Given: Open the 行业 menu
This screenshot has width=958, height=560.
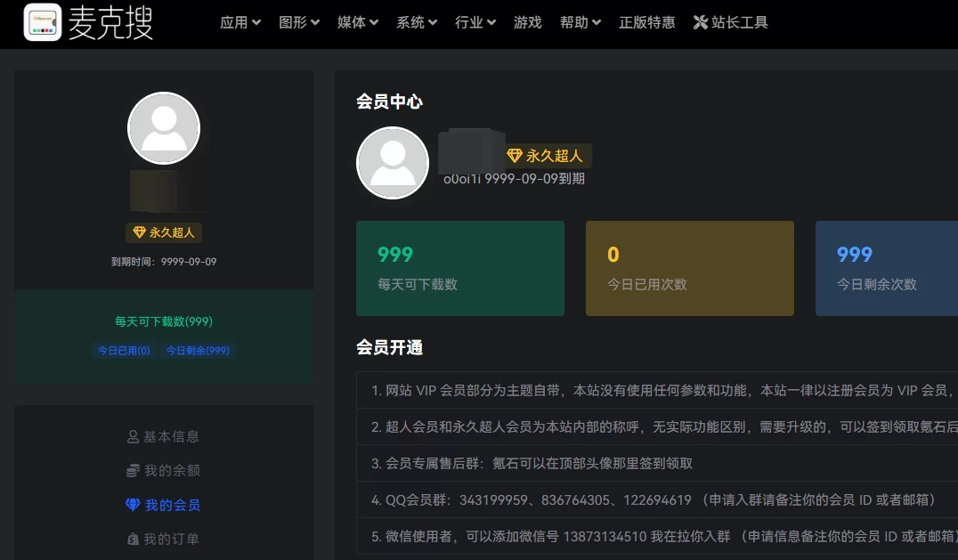Looking at the screenshot, I should pyautogui.click(x=475, y=22).
